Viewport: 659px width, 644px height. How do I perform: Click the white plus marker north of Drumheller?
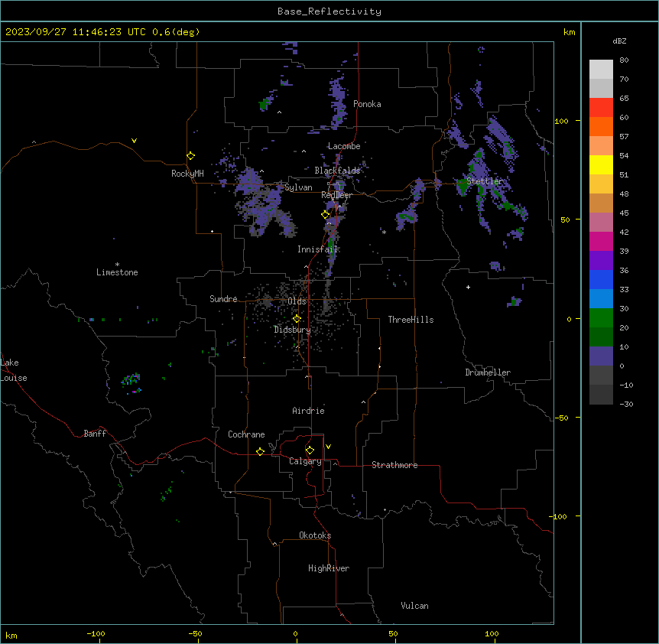pos(468,287)
